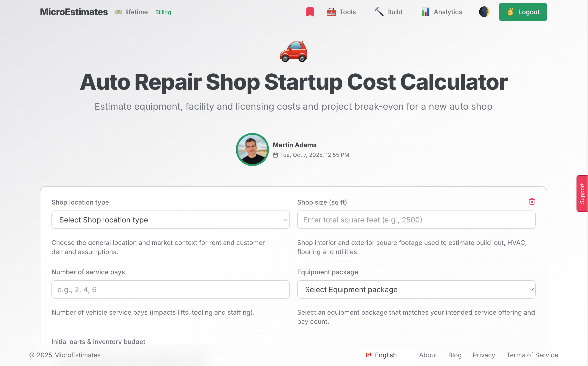This screenshot has height=366, width=588.
Task: Click the hammer icon beside Build
Action: pos(379,12)
